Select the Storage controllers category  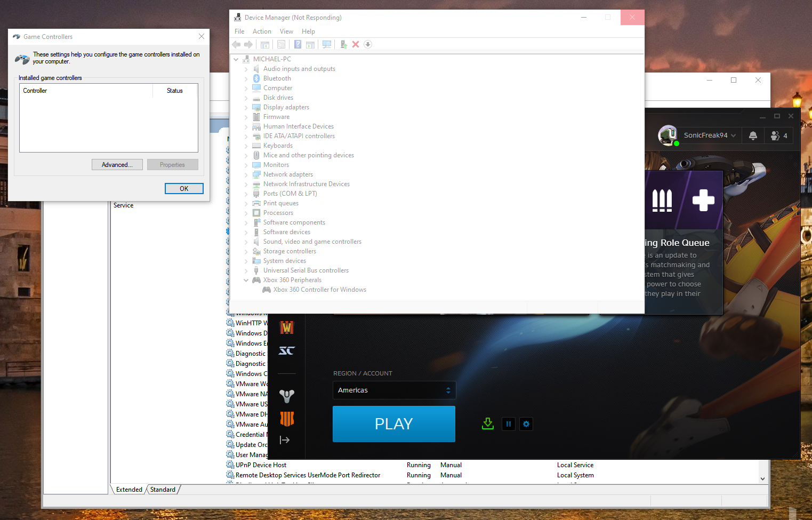[x=290, y=251]
